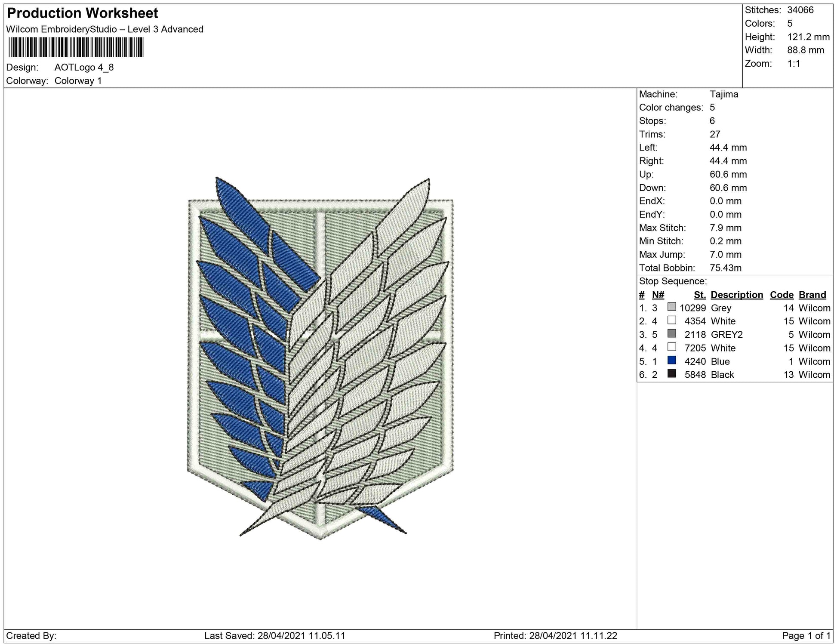Click the Black thread color swatch
The image size is (837, 644).
click(x=671, y=374)
